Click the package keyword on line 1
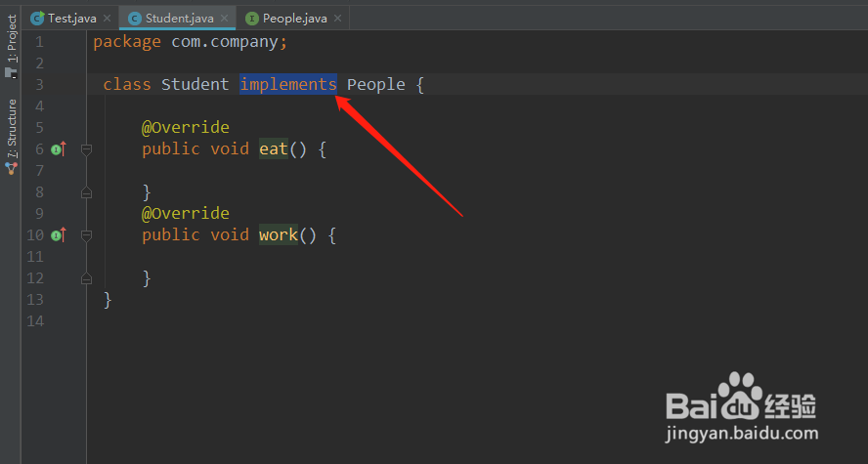This screenshot has height=464, width=868. [127, 42]
